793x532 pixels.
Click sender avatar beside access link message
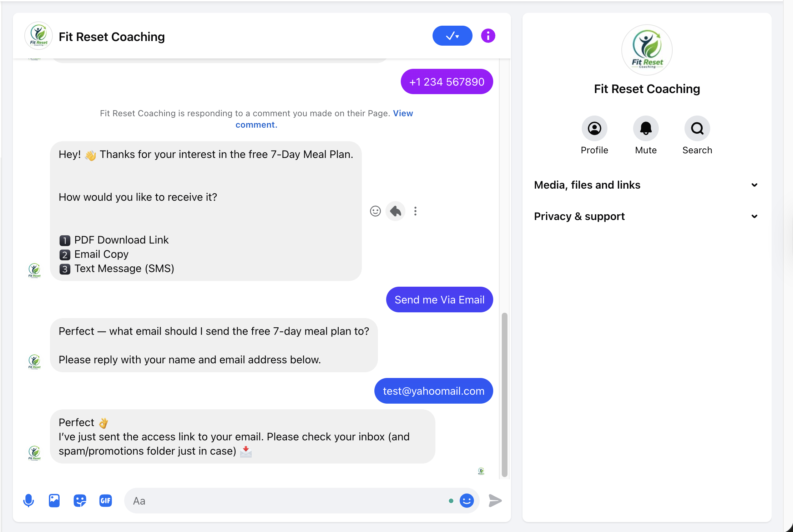click(x=34, y=453)
